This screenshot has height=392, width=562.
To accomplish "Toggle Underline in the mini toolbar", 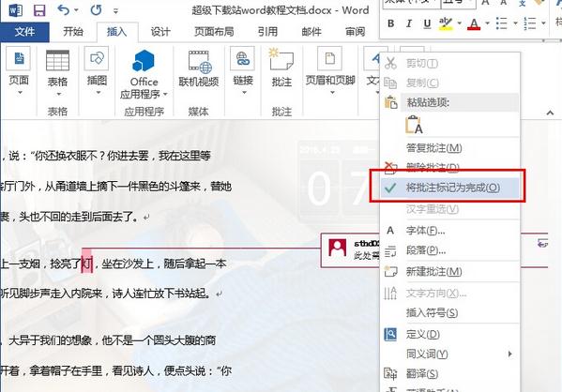I will coord(427,23).
